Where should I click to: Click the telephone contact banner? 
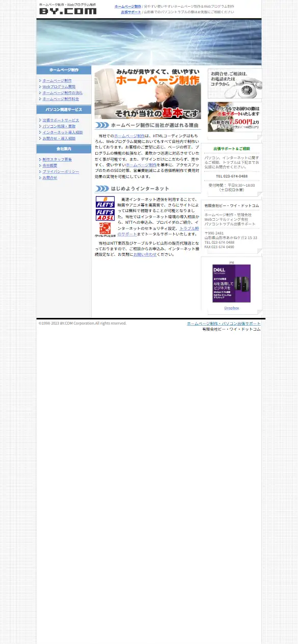[x=234, y=83]
